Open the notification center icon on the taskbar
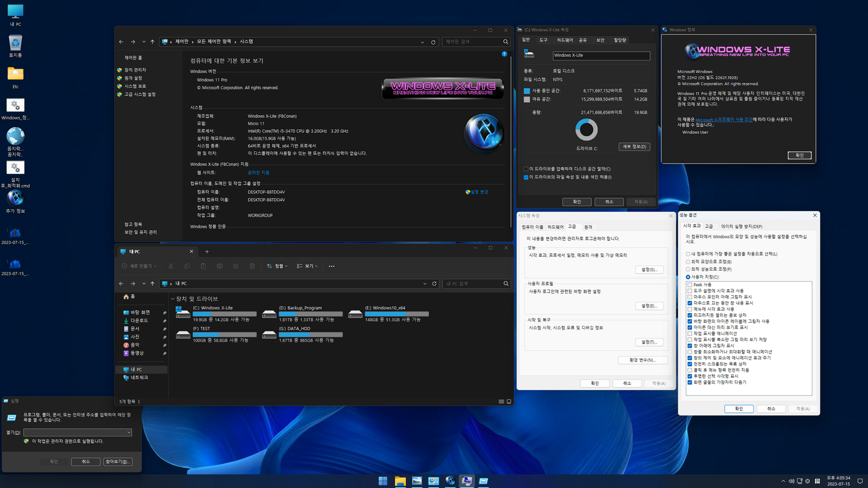868x488 pixels. pyautogui.click(x=860, y=481)
